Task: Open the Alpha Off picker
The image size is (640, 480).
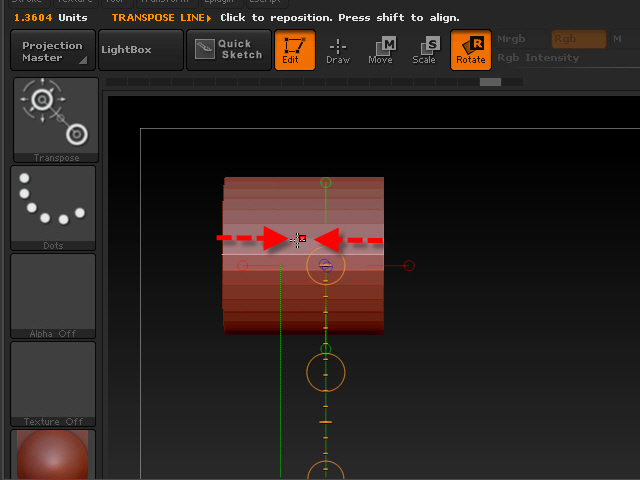Action: pos(53,296)
